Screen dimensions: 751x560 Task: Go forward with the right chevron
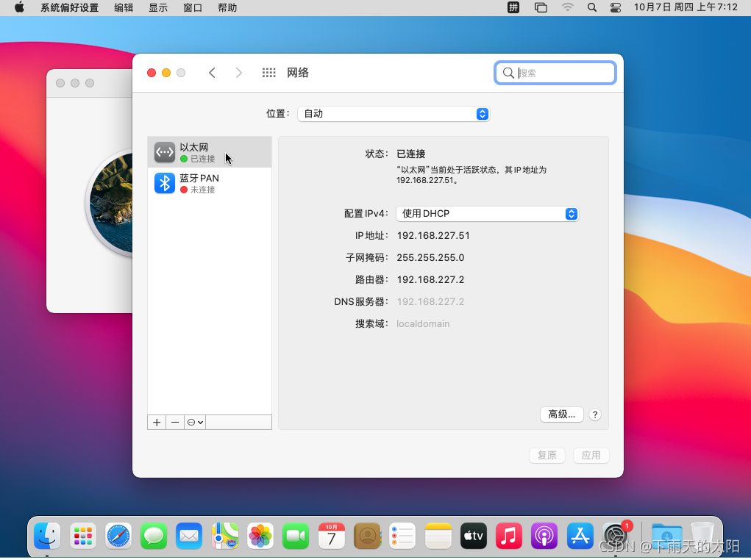coord(238,73)
